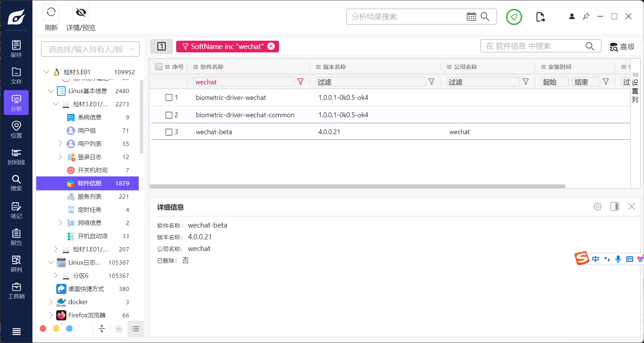The image size is (644, 343).
Task: Expand the 登录日志 node
Action: [60, 157]
